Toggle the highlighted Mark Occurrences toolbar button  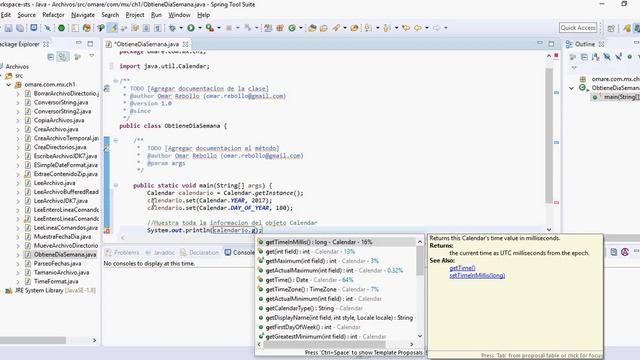pos(113,28)
